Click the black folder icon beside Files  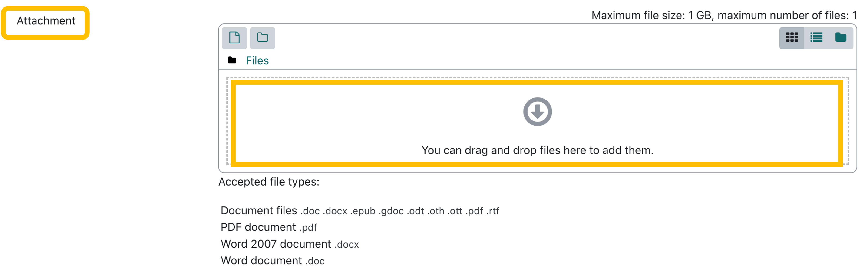pos(232,60)
